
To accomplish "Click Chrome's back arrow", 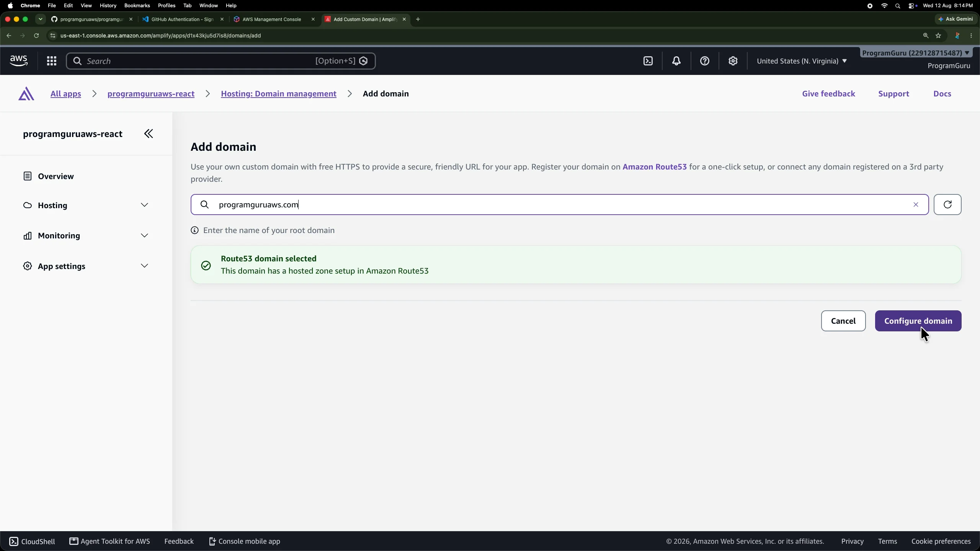I will (x=9, y=36).
